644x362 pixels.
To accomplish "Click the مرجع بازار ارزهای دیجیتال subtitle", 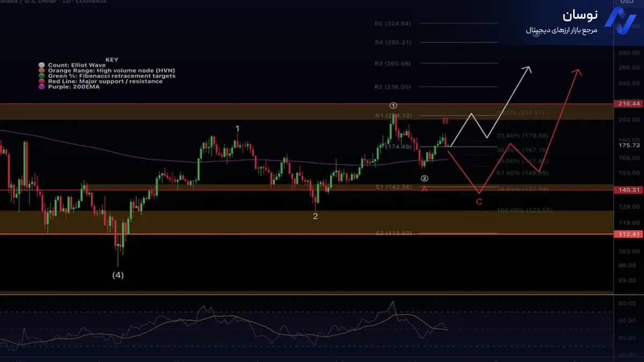I will [x=561, y=31].
